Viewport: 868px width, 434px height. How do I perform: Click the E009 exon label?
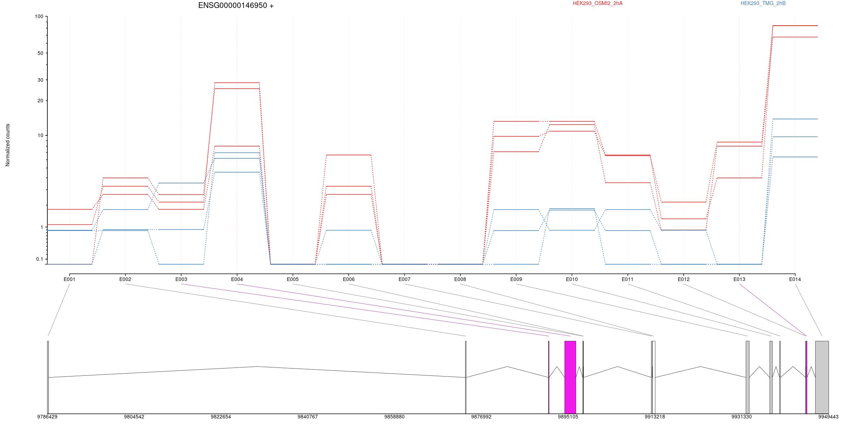point(516,279)
